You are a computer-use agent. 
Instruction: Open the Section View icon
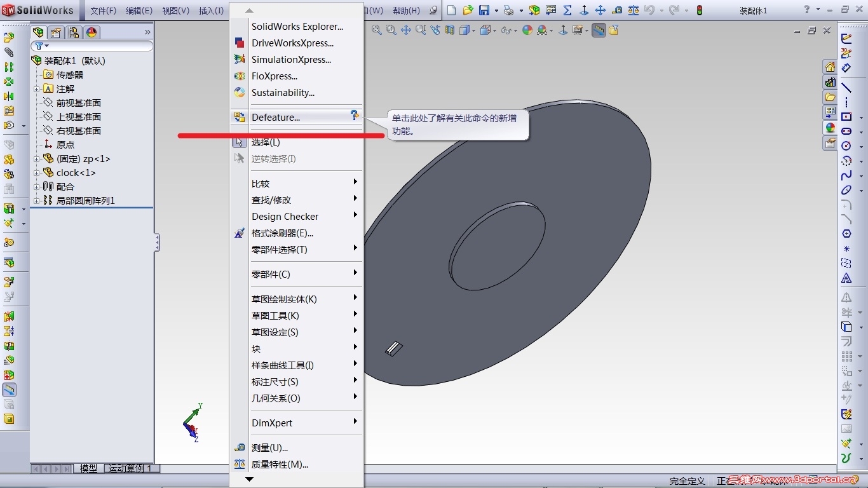(x=451, y=30)
